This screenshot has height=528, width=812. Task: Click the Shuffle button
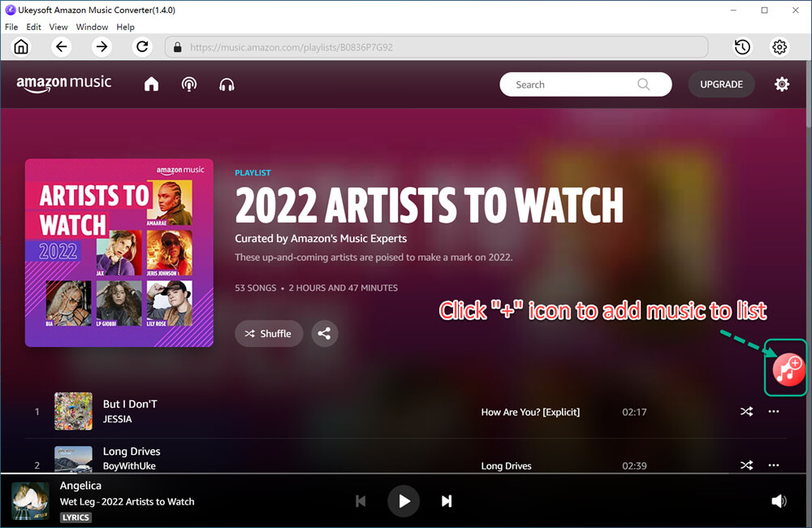click(269, 333)
